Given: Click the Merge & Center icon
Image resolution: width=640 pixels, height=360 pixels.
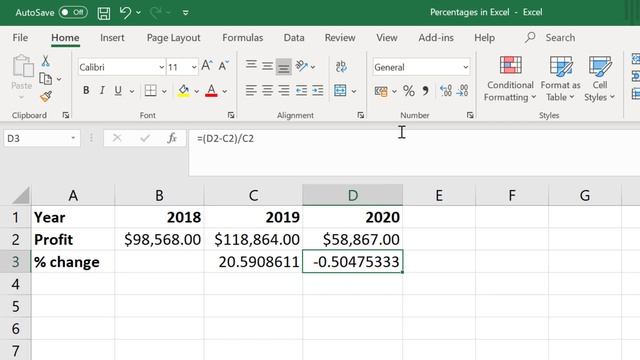Looking at the screenshot, I should pos(340,90).
